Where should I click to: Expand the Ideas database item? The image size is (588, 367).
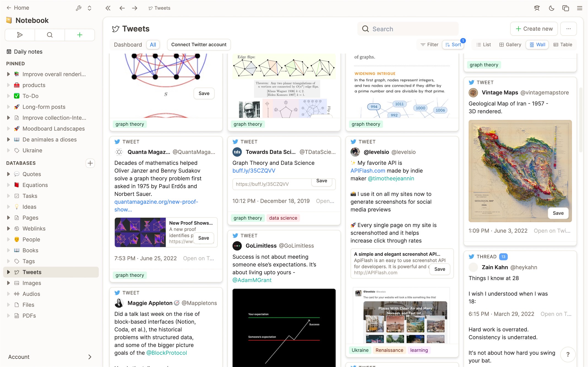pyautogui.click(x=8, y=207)
